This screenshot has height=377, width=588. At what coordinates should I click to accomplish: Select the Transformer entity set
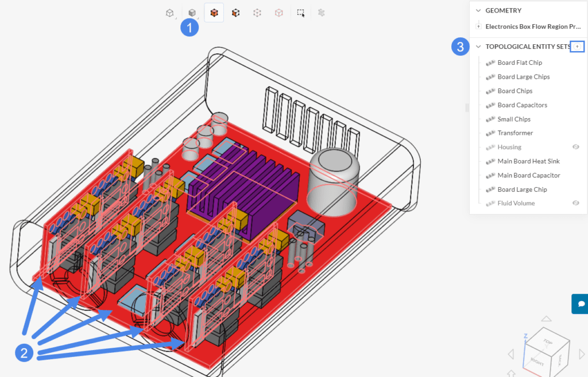515,133
